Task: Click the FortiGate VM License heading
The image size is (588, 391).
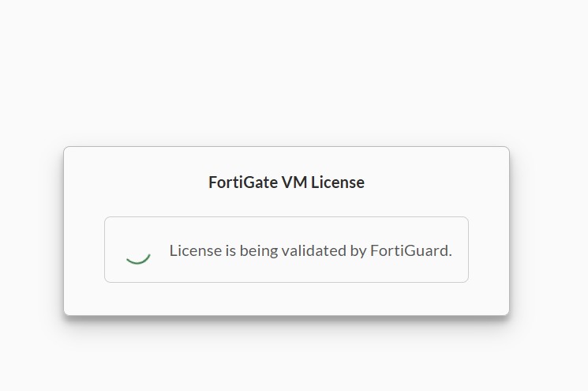Action: pos(286,182)
